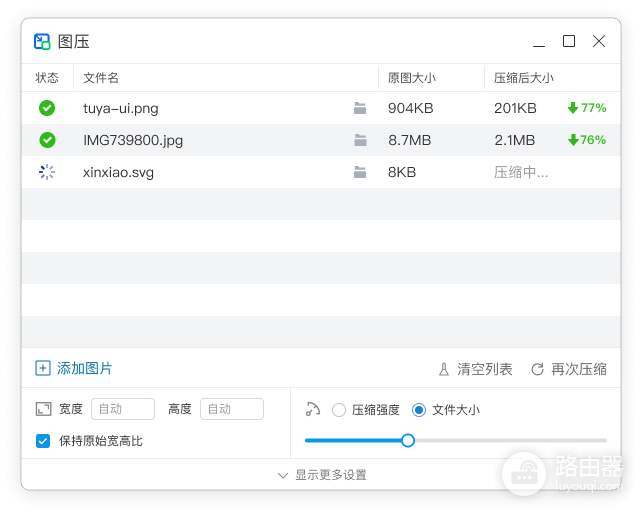Click original size 8.7MB
This screenshot has width=642, height=514.
[x=409, y=140]
